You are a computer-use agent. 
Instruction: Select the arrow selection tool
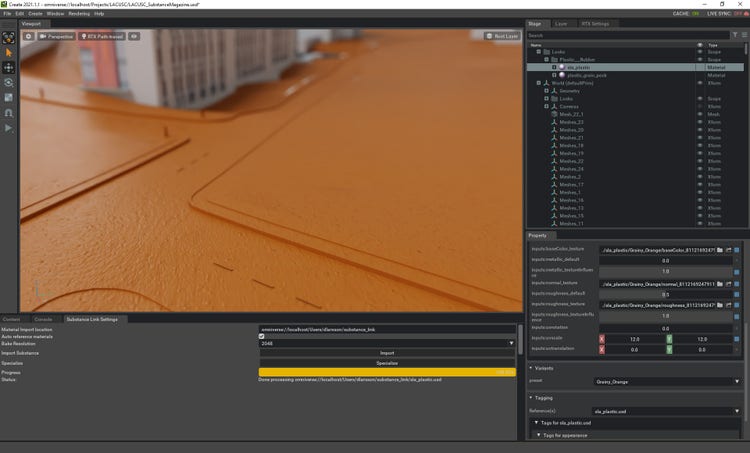click(9, 52)
